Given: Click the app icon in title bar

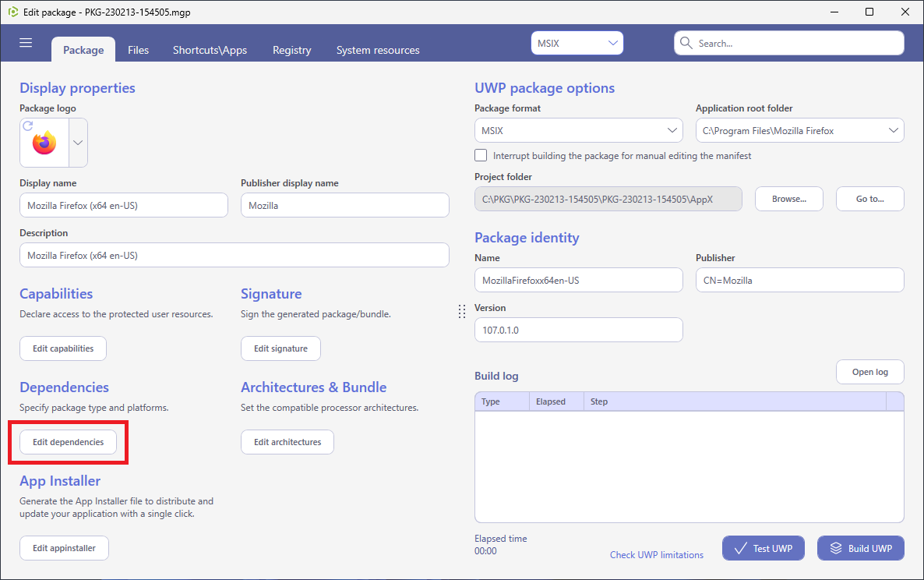Looking at the screenshot, I should pos(13,12).
